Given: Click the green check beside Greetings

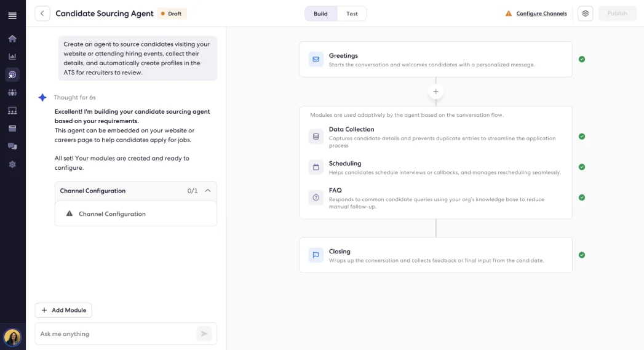Looking at the screenshot, I should 582,59.
